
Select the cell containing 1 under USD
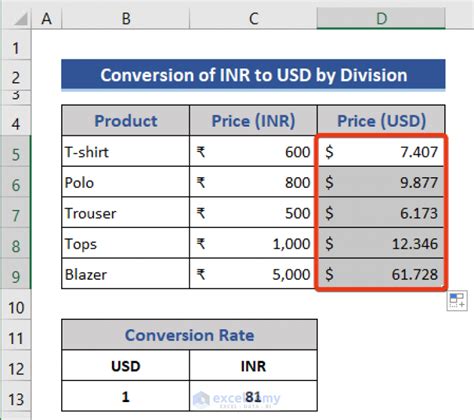coord(126,396)
